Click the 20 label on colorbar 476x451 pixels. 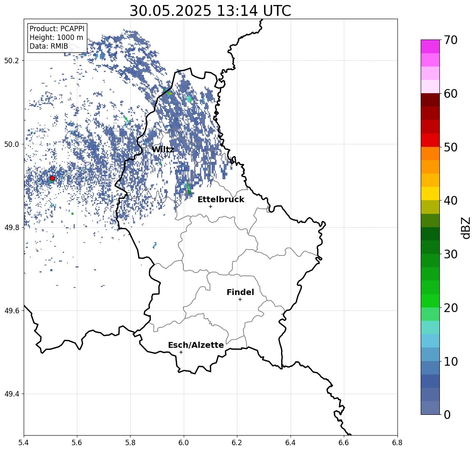click(451, 308)
